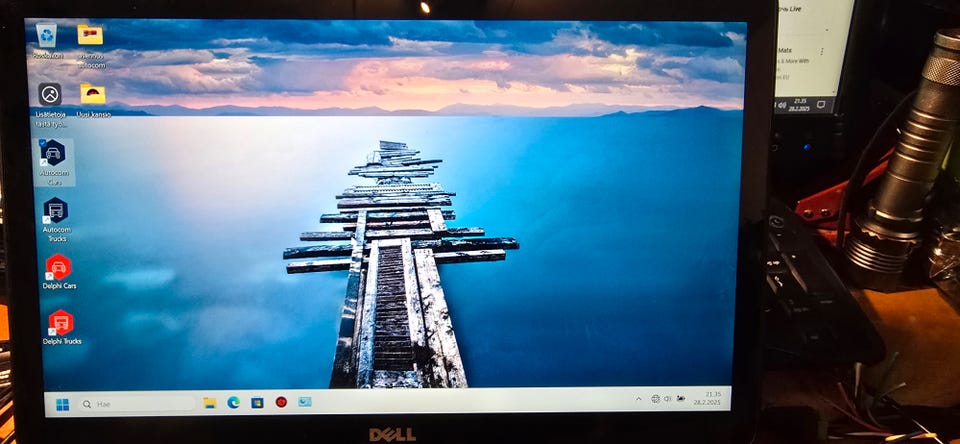Select the Recycle Bin desktop icon
960x444 pixels.
(x=47, y=42)
